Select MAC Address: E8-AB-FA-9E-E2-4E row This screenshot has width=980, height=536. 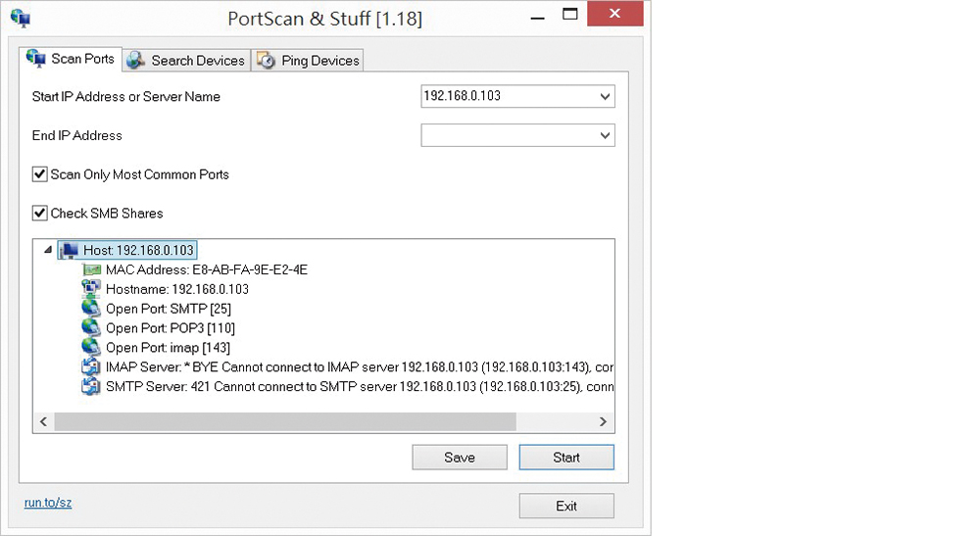coord(206,269)
